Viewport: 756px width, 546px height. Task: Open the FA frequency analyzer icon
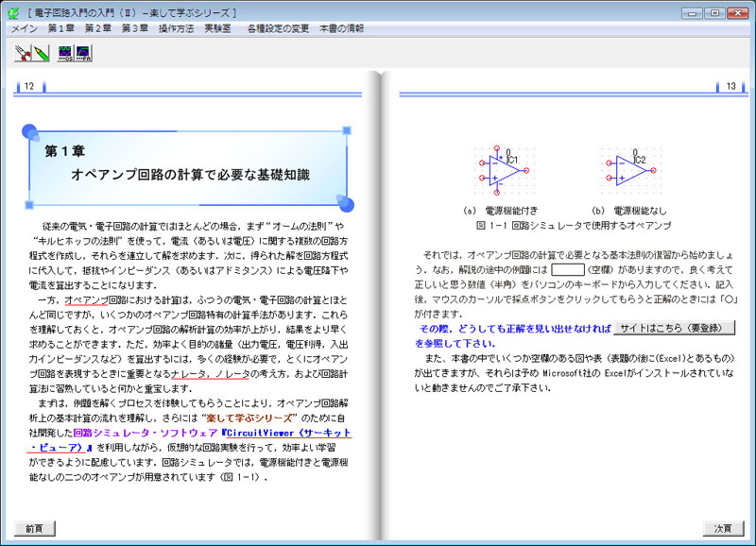(x=84, y=53)
